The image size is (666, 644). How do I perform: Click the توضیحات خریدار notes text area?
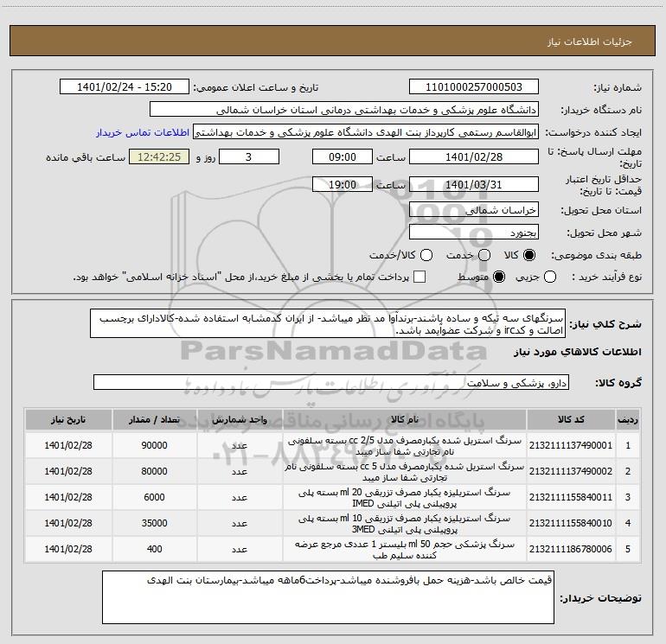[x=329, y=596]
